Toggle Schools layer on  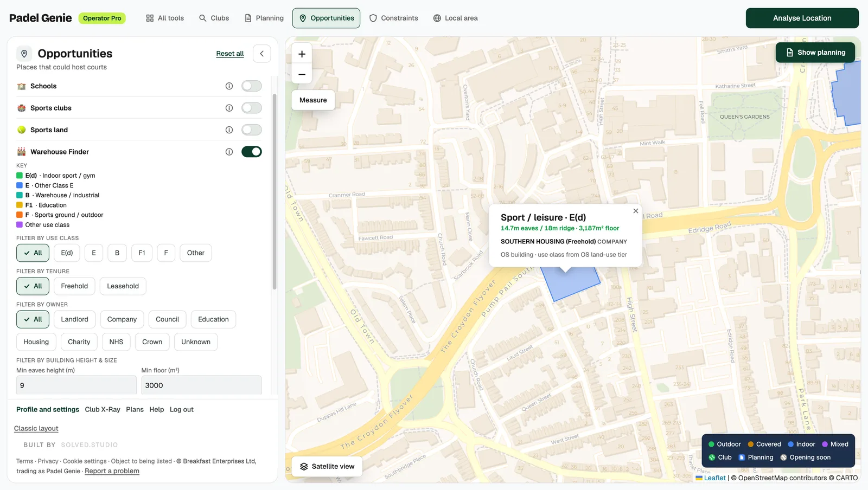pos(252,86)
